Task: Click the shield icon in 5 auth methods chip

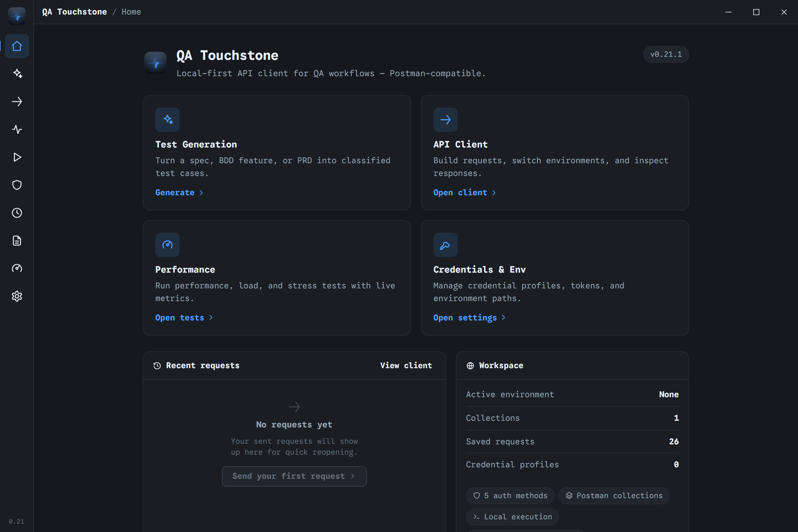Action: (477, 496)
